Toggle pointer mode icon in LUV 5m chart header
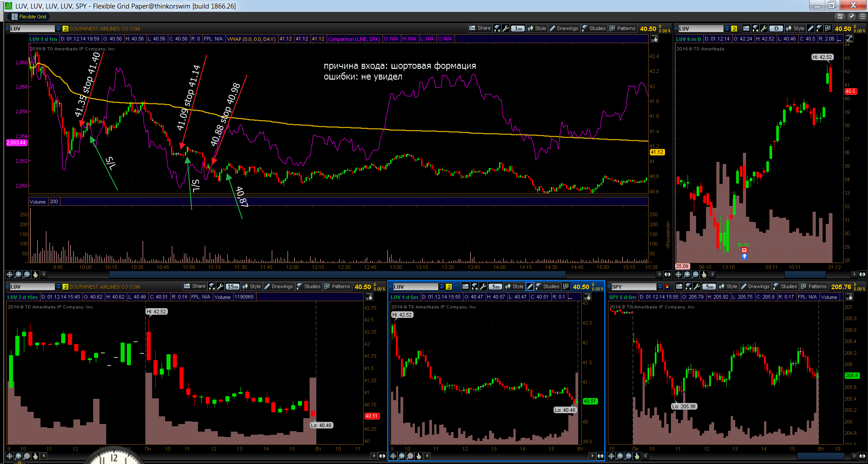 pos(587,297)
